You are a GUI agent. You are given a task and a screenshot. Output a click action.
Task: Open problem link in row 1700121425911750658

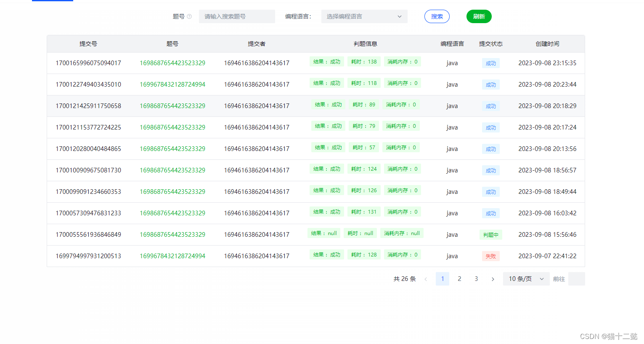coord(172,106)
